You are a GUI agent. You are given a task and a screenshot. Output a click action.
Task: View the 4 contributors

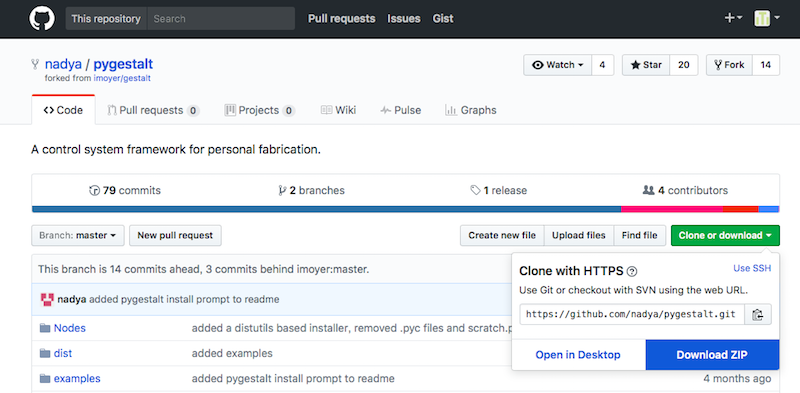[685, 190]
